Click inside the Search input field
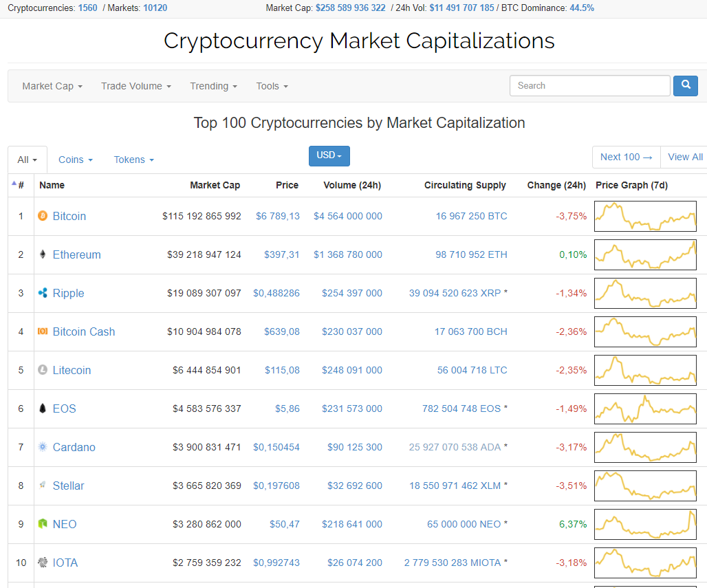This screenshot has width=707, height=588. point(589,86)
